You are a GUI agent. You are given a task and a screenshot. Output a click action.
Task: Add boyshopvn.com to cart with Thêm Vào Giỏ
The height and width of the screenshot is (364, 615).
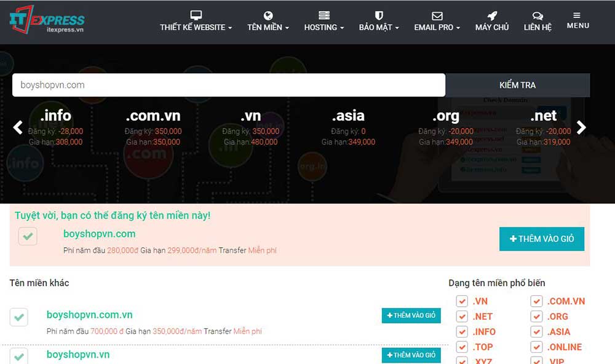pos(541,239)
